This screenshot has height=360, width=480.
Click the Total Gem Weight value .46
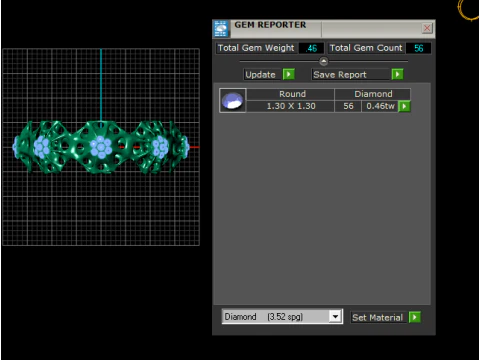(x=311, y=48)
